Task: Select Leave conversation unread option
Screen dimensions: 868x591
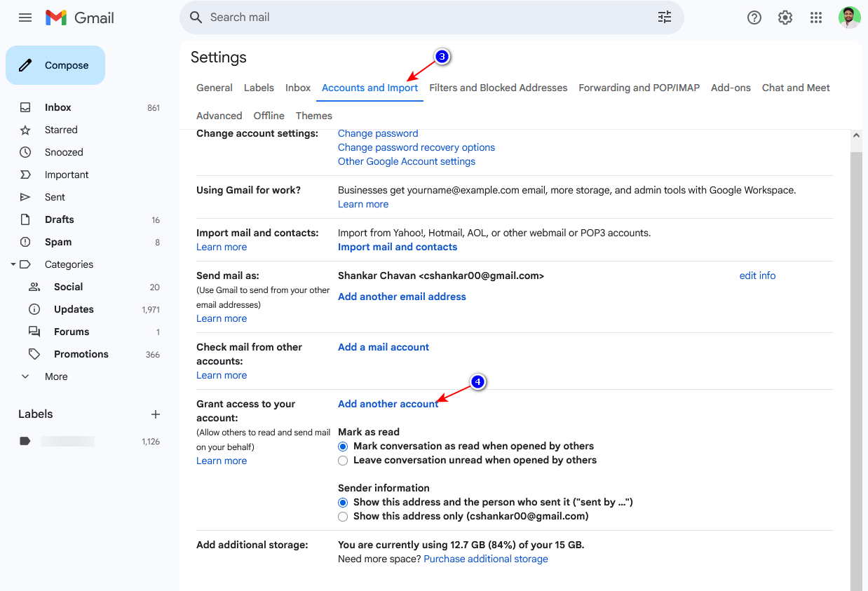Action: click(x=343, y=461)
